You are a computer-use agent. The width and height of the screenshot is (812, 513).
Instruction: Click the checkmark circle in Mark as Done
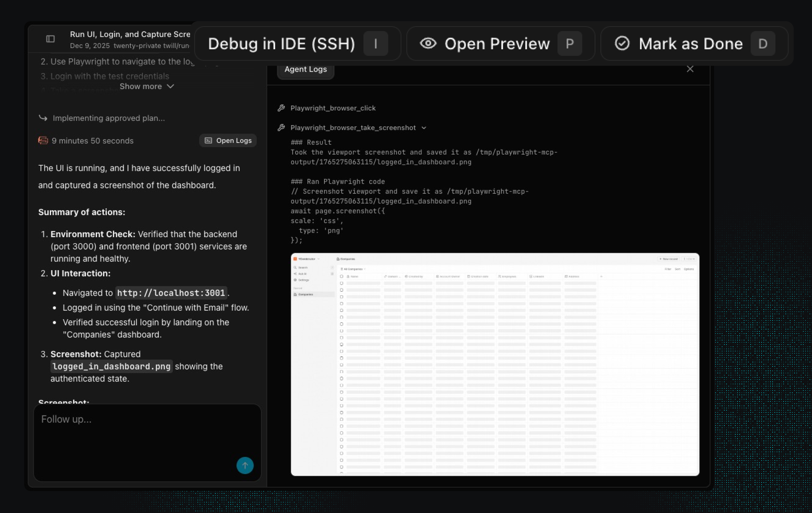point(622,43)
